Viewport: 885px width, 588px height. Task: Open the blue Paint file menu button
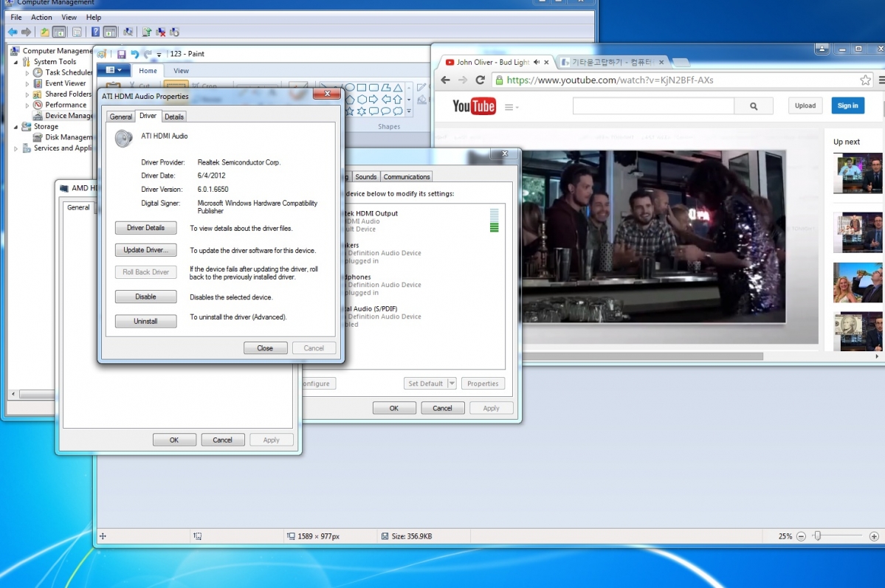coord(114,71)
